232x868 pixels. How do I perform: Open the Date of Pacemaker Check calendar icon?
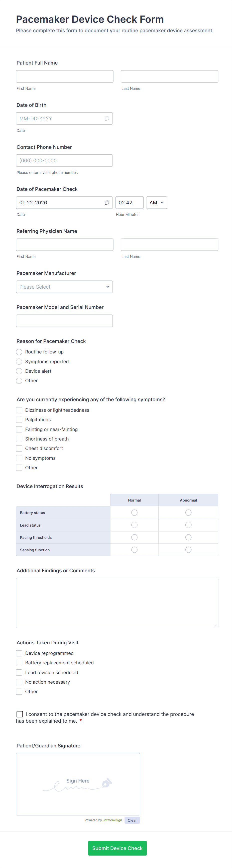pos(107,203)
